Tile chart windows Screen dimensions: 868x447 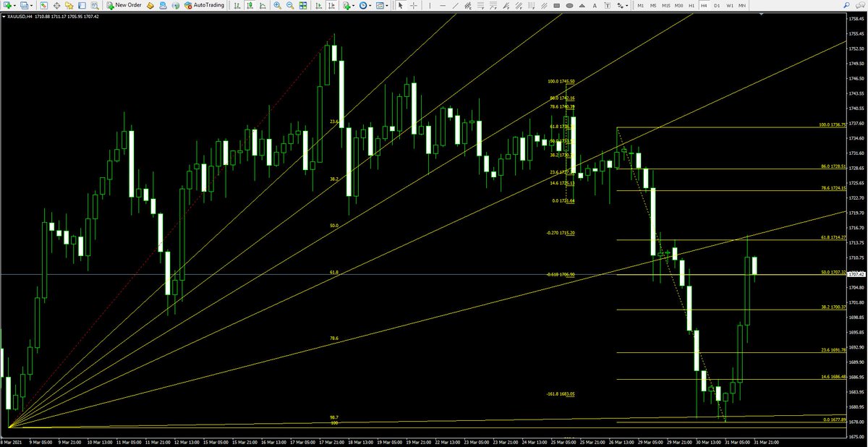click(303, 5)
